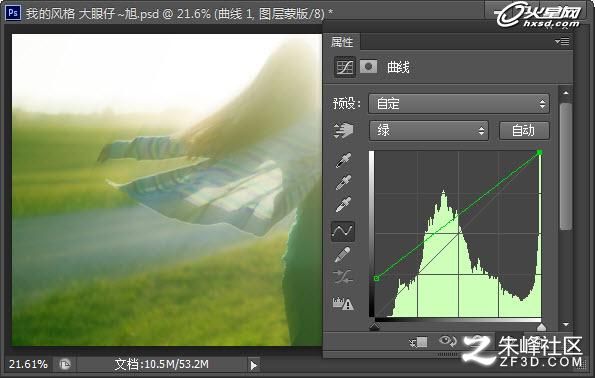
Task: Open the Properties panel flyout menu
Action: click(x=562, y=41)
